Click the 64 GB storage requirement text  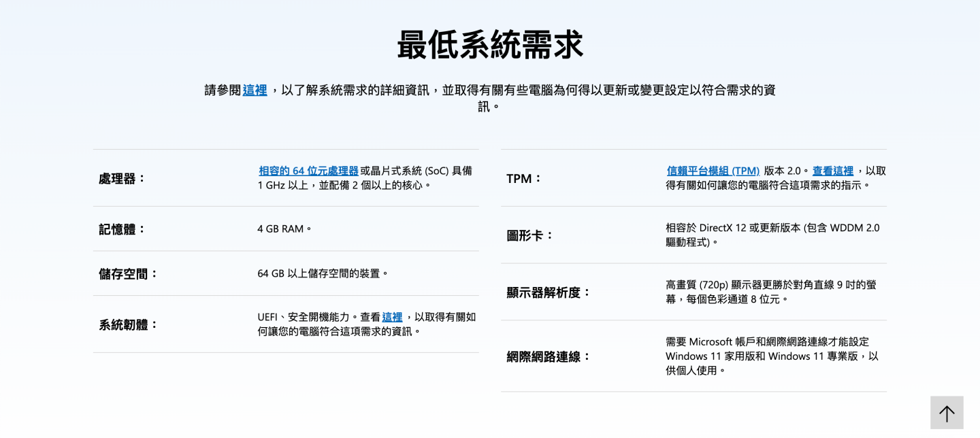point(323,273)
